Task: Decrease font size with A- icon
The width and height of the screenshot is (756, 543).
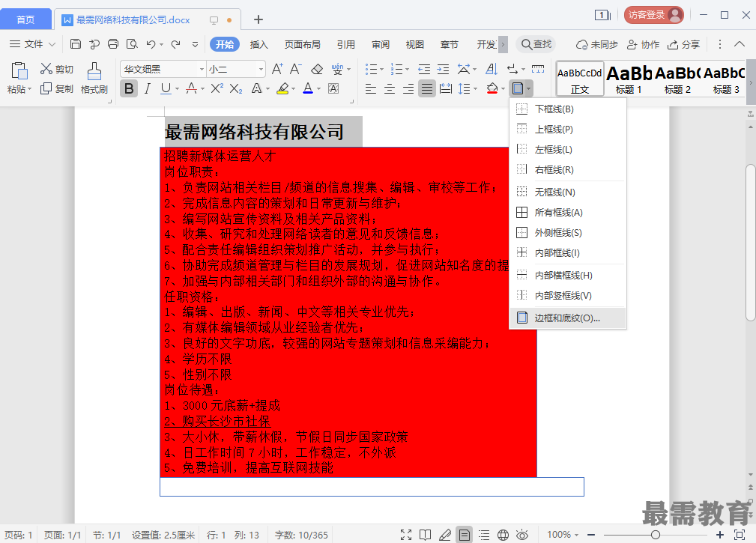Action: click(x=295, y=69)
